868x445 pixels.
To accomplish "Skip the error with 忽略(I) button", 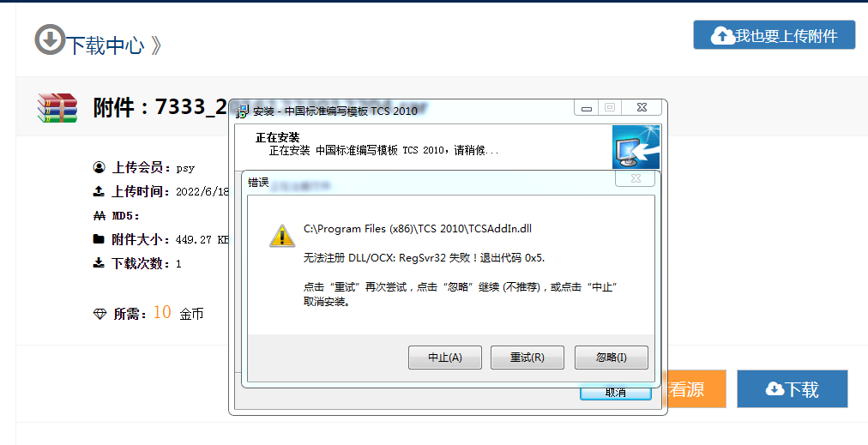I will click(x=612, y=358).
